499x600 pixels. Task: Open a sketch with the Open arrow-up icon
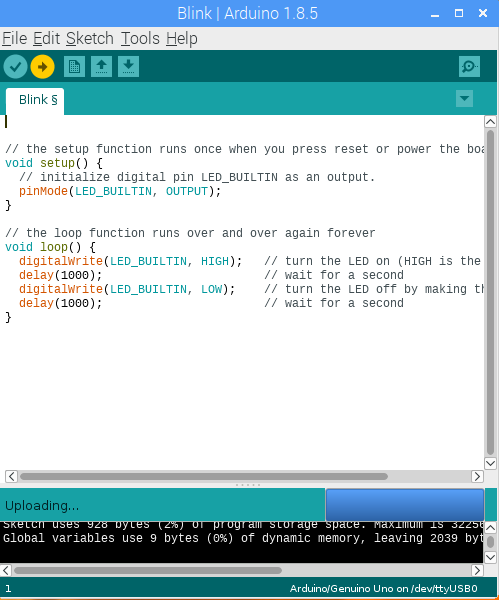pos(101,67)
